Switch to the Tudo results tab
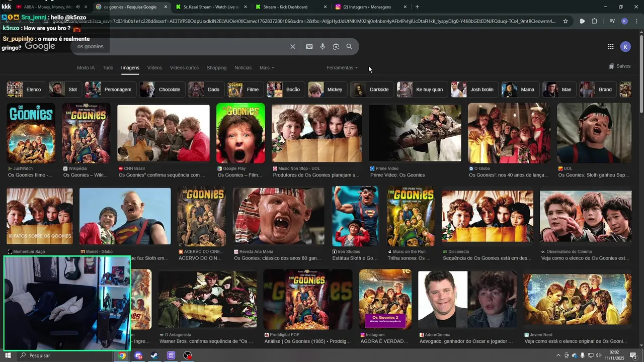The width and height of the screenshot is (644, 362). (x=108, y=67)
